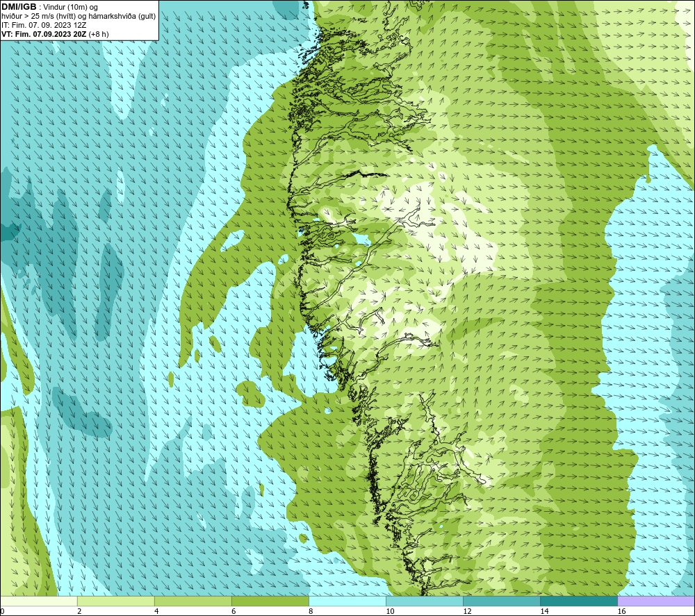
Task: Click the legend label '10'
Action: (390, 612)
